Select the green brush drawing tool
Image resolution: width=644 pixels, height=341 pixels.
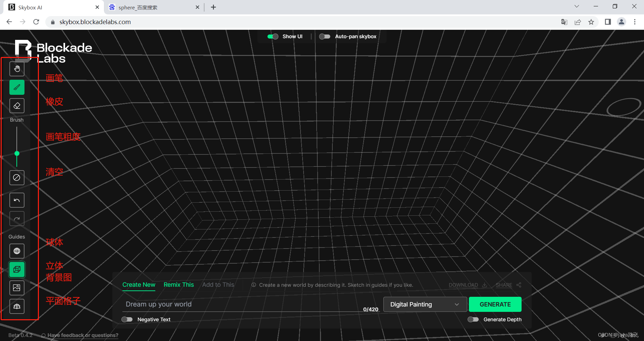[17, 87]
